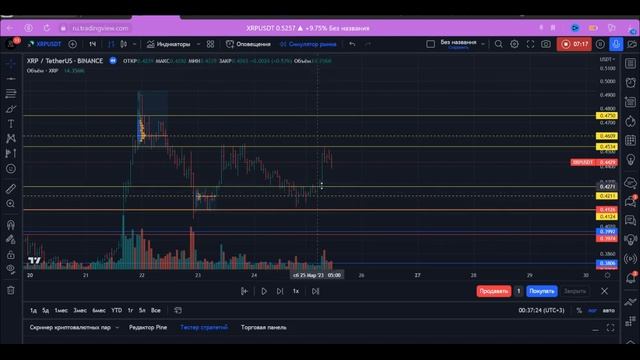Open chart settings gear icon
This screenshot has width=640, height=360.
click(x=514, y=44)
